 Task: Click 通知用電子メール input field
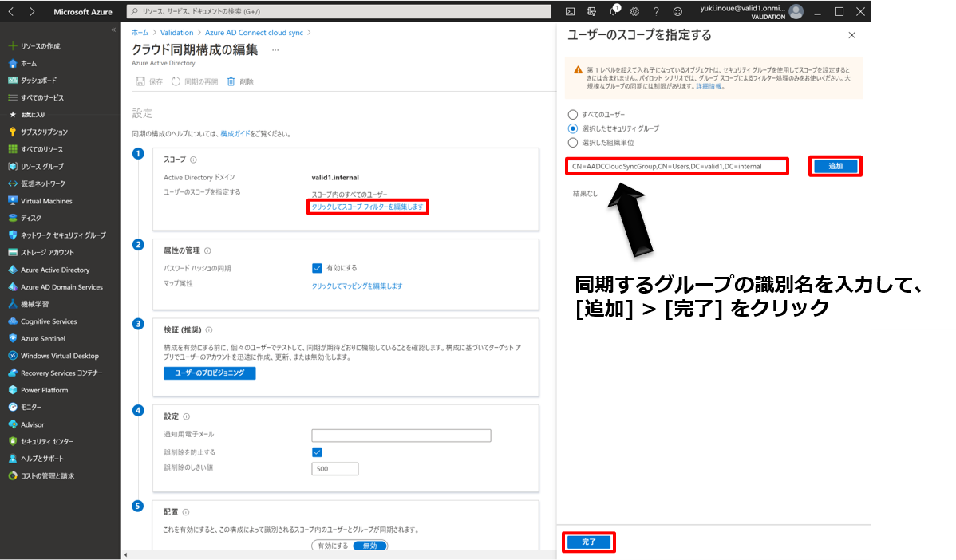[x=401, y=436]
